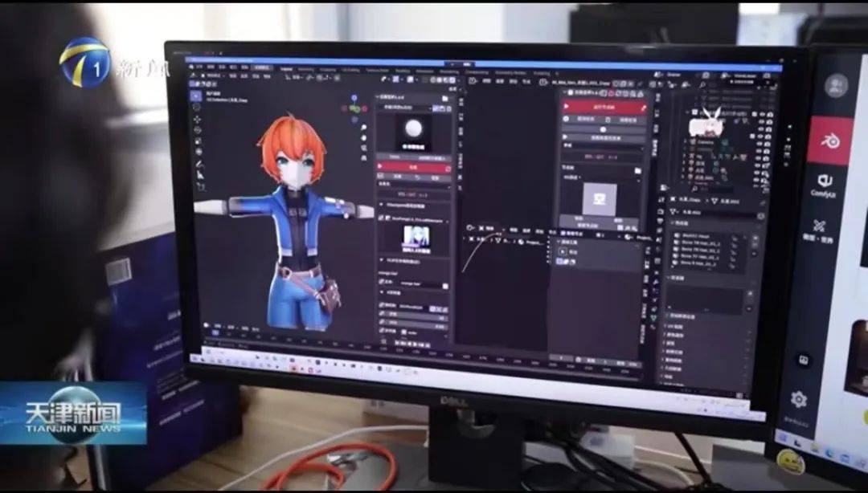
Task: Switch to the Shading workspace tab
Action: 403,71
